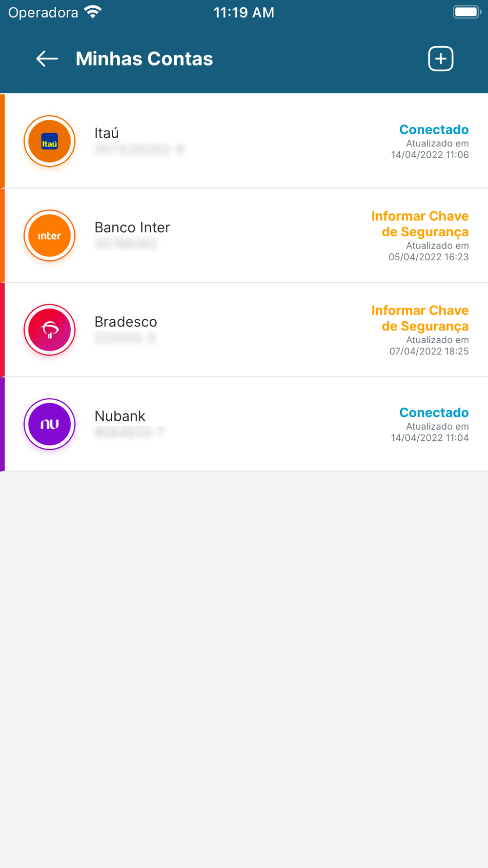Tap Conectado status on Itaú

pos(434,129)
